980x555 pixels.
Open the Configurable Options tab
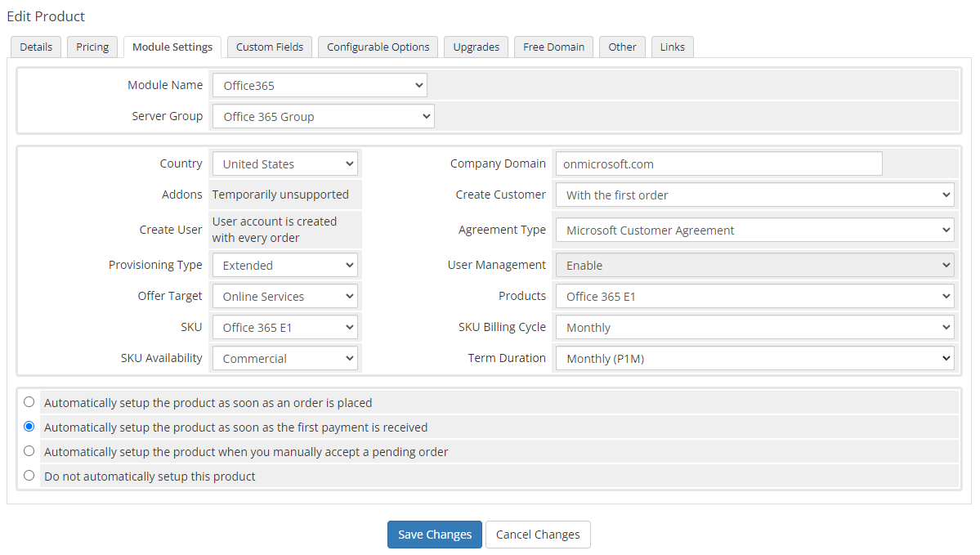coord(378,47)
